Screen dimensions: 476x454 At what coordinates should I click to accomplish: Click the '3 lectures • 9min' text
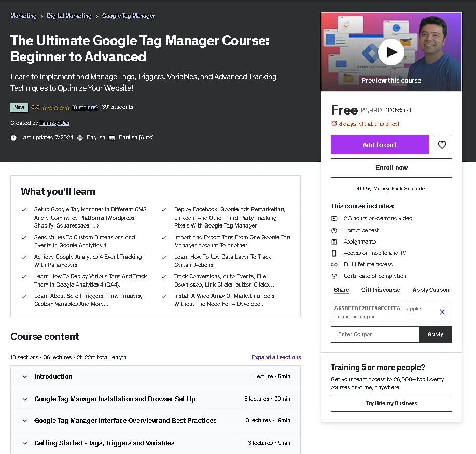269,443
